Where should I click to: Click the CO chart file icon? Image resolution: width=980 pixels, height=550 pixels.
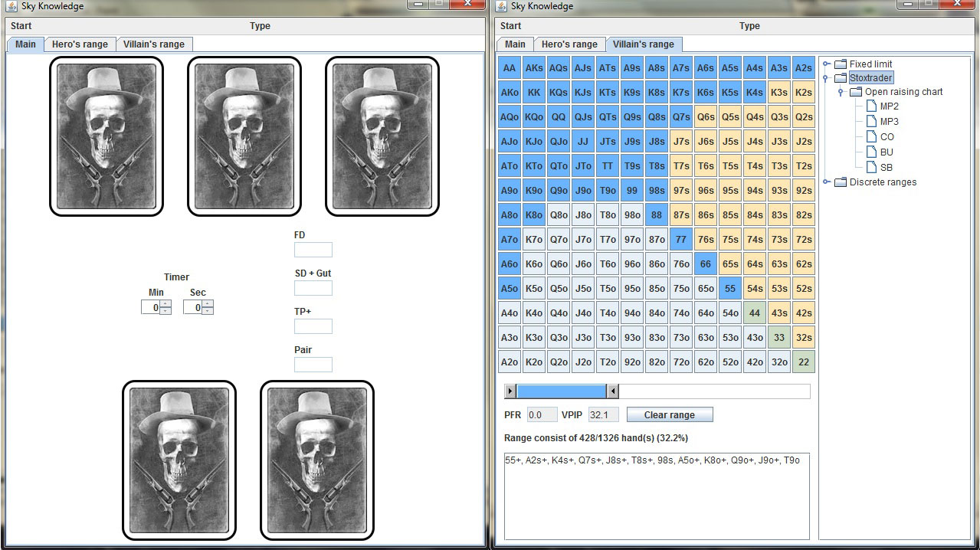(872, 137)
